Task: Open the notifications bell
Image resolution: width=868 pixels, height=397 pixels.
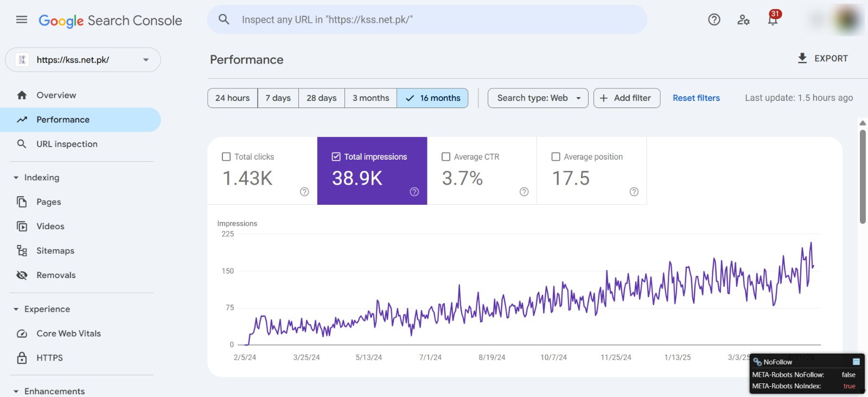Action: click(x=773, y=20)
